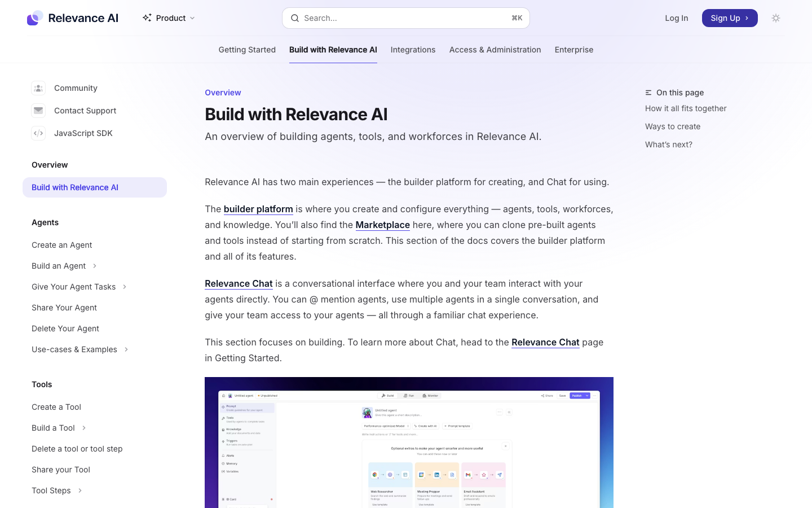This screenshot has height=508, width=812.
Task: Click the Contact Support envelope icon
Action: point(38,111)
